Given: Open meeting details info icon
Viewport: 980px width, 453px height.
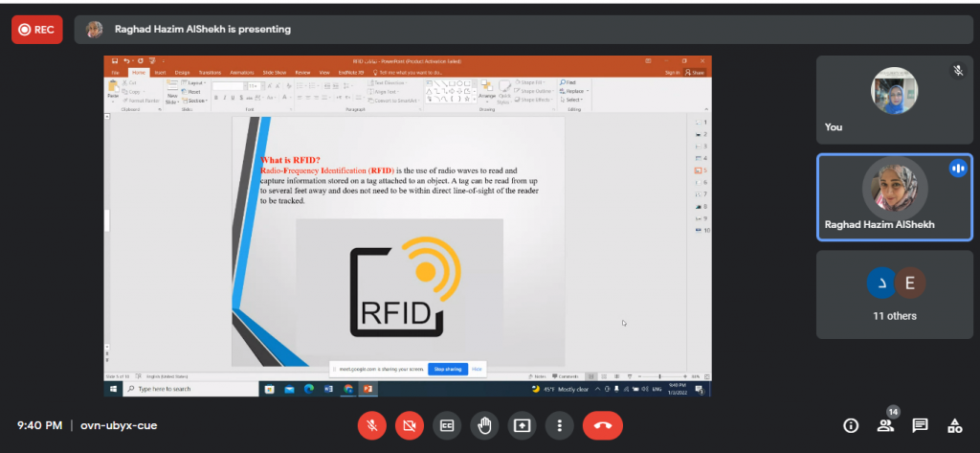Looking at the screenshot, I should (x=850, y=425).
